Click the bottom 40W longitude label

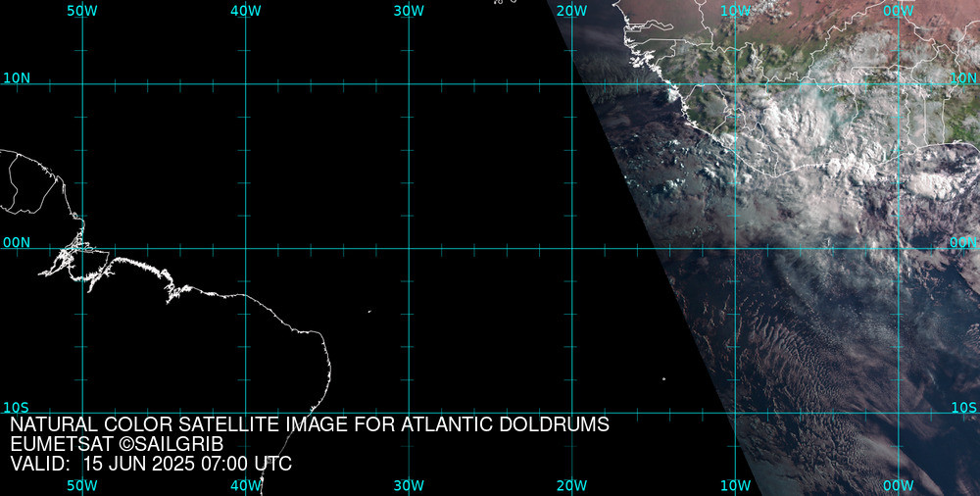pyautogui.click(x=246, y=486)
